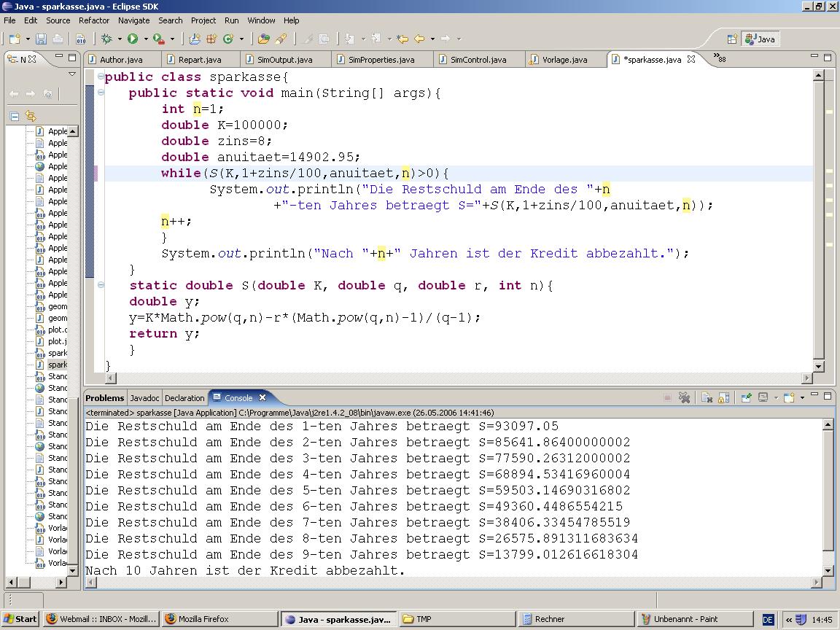The width and height of the screenshot is (840, 630).
Task: Click Collapse All in Navigator panel
Action: 14,116
